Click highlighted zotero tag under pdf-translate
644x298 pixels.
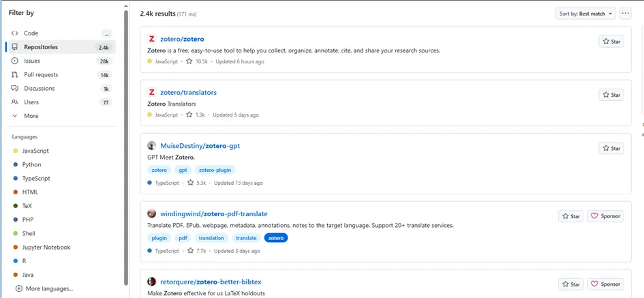[276, 238]
